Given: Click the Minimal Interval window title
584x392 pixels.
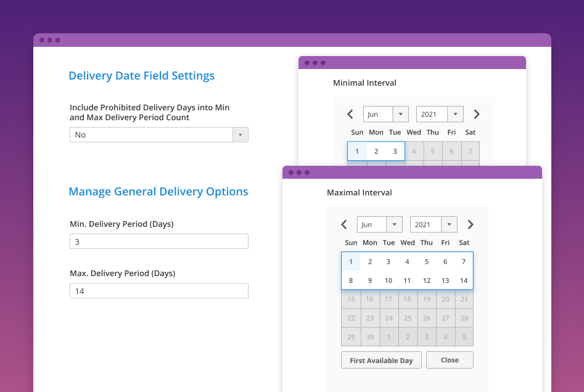Looking at the screenshot, I should point(366,83).
